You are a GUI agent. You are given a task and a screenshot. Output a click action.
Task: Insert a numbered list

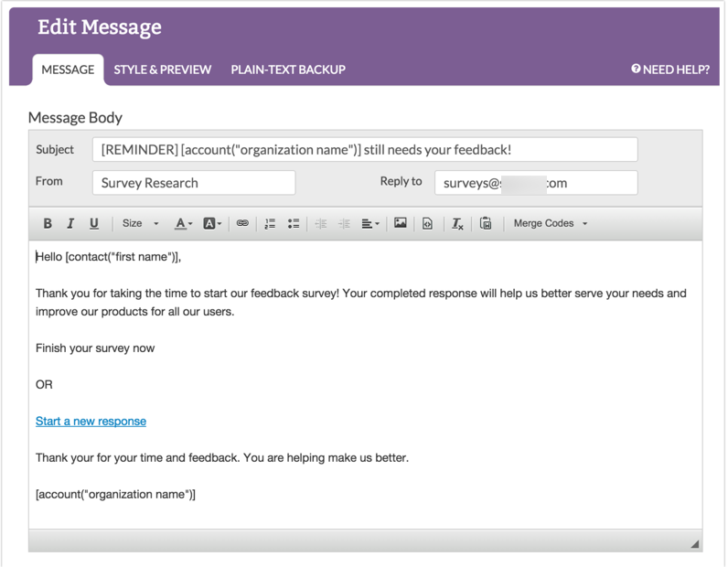[x=270, y=223]
